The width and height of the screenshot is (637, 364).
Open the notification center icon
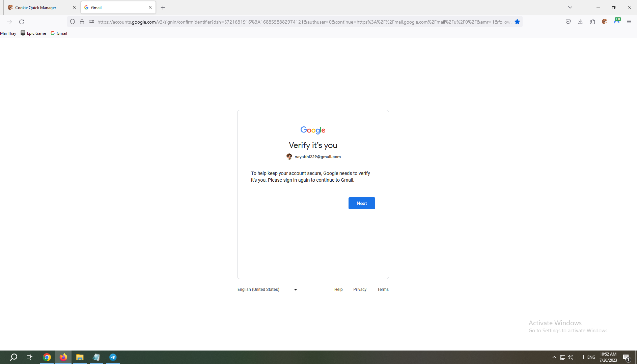pyautogui.click(x=627, y=357)
